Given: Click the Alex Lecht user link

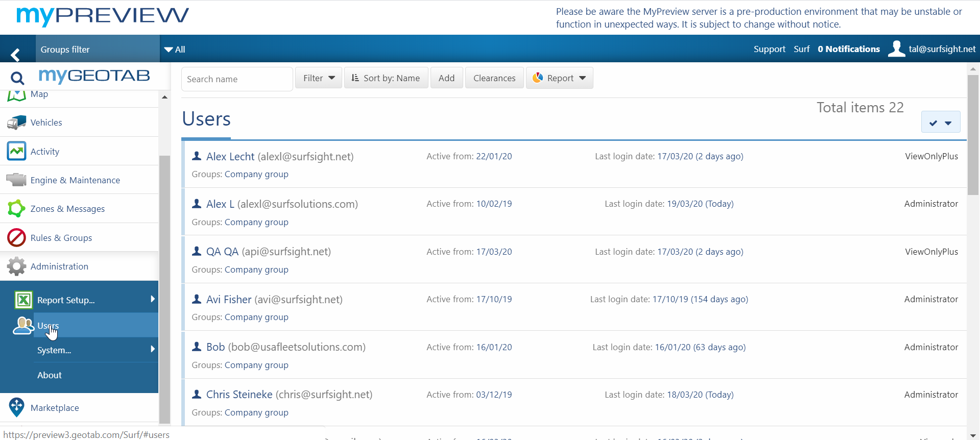Looking at the screenshot, I should click(230, 157).
